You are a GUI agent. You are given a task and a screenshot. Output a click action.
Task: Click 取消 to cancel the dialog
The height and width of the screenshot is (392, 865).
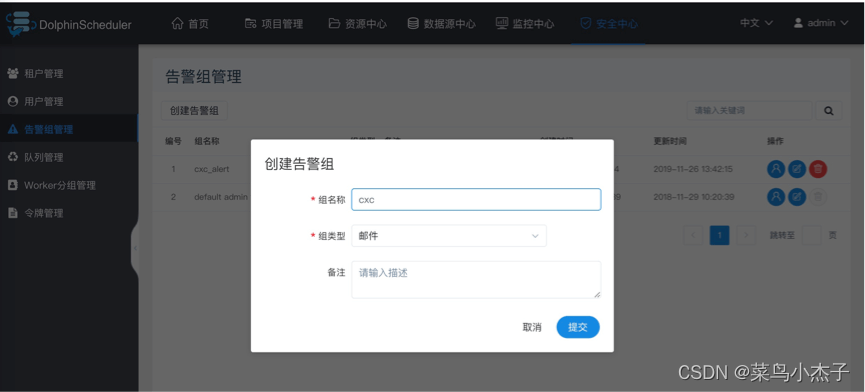pos(532,327)
